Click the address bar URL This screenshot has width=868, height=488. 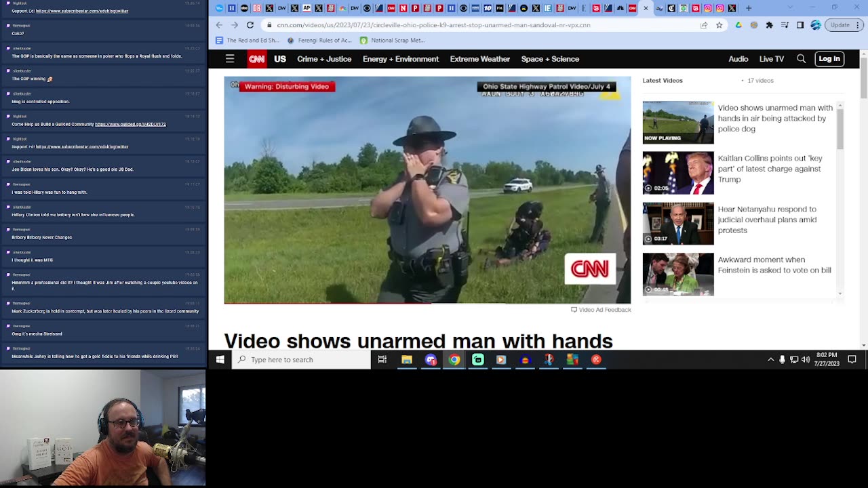click(x=433, y=25)
